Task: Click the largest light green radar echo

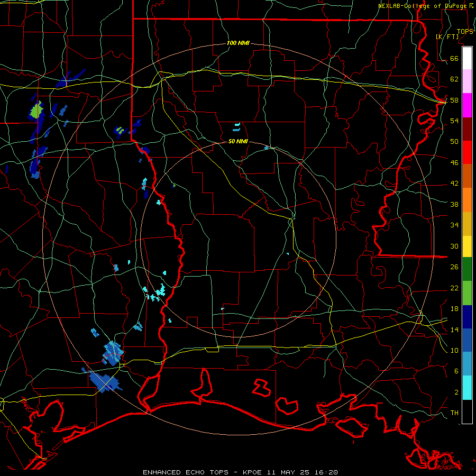Action: tap(36, 111)
